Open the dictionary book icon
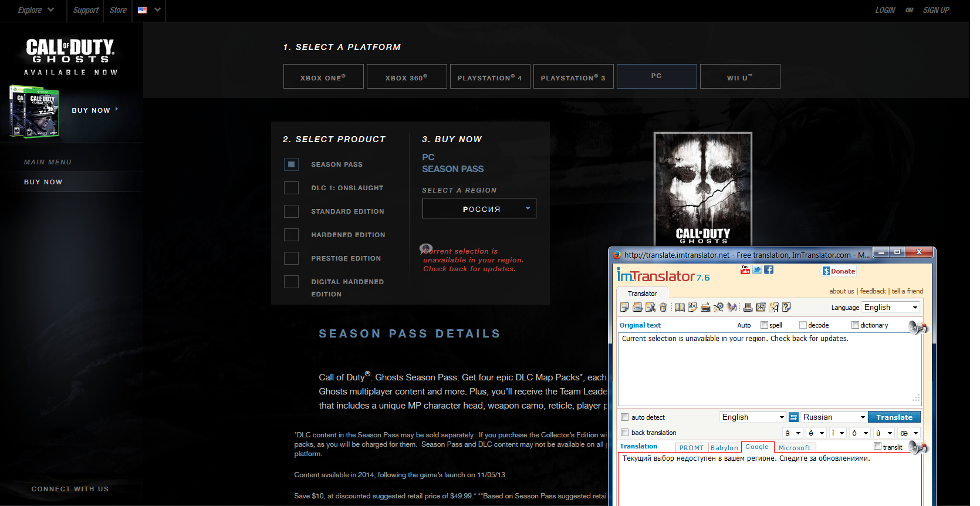The width and height of the screenshot is (980, 506). [x=680, y=307]
